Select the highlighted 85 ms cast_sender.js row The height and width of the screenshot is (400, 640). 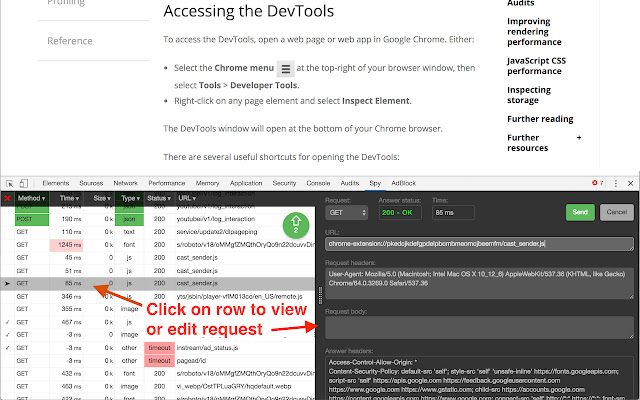tap(158, 283)
